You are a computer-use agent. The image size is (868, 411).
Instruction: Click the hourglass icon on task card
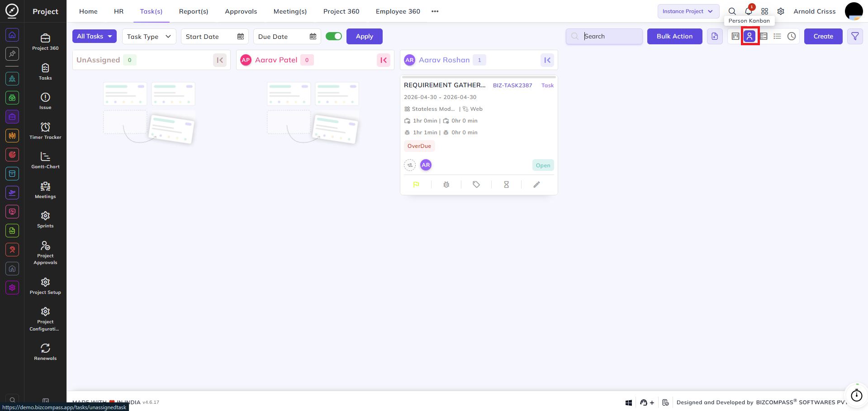coord(507,184)
